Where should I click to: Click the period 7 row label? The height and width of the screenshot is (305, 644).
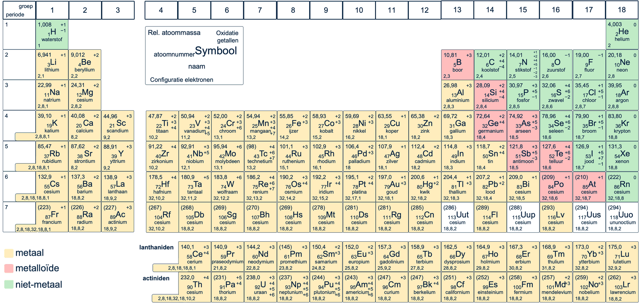(x=7, y=207)
